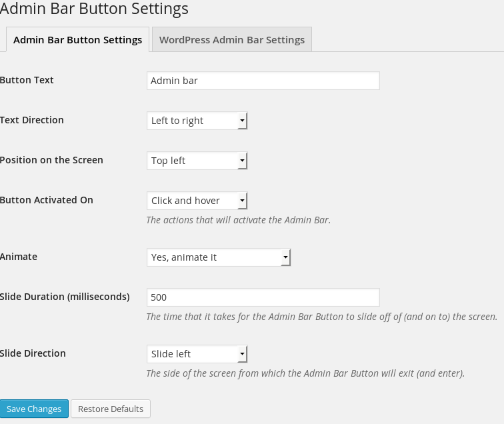Click the Animate label
504x424 pixels.
tap(19, 257)
